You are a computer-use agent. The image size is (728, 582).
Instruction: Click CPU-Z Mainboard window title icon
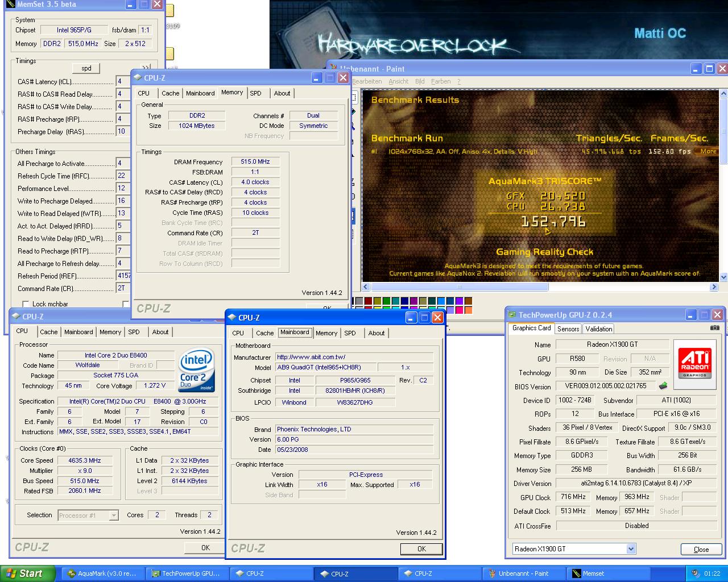click(232, 318)
